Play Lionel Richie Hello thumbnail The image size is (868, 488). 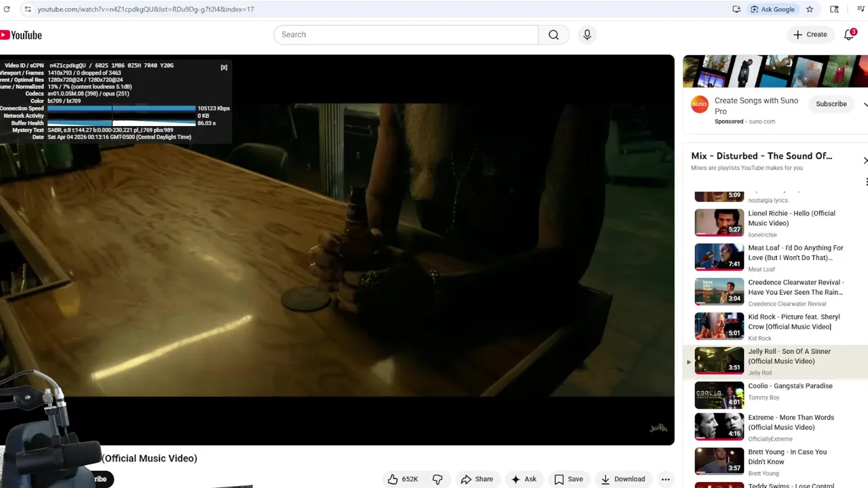719,222
